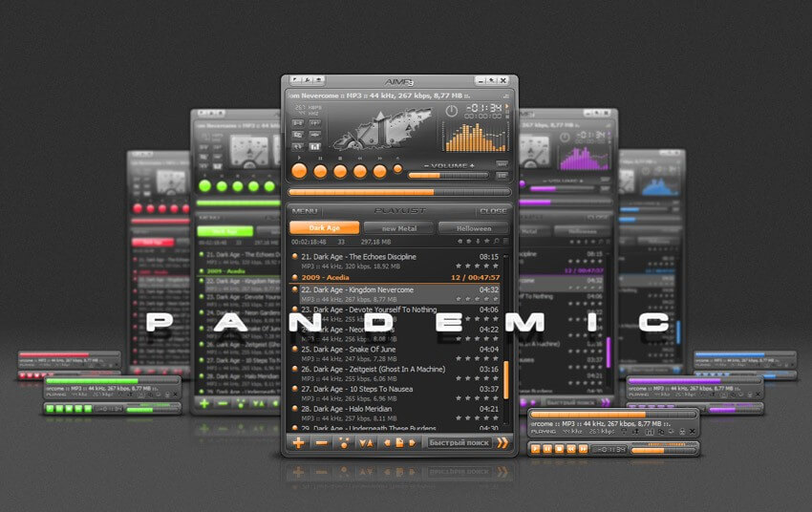Click the Быстрый поиск quick search field
812x512 pixels.
pyautogui.click(x=459, y=443)
